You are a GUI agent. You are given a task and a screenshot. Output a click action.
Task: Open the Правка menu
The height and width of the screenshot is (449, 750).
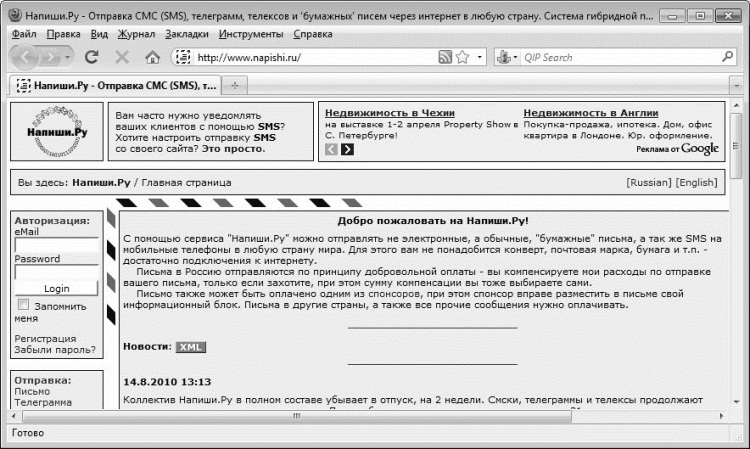(x=64, y=34)
